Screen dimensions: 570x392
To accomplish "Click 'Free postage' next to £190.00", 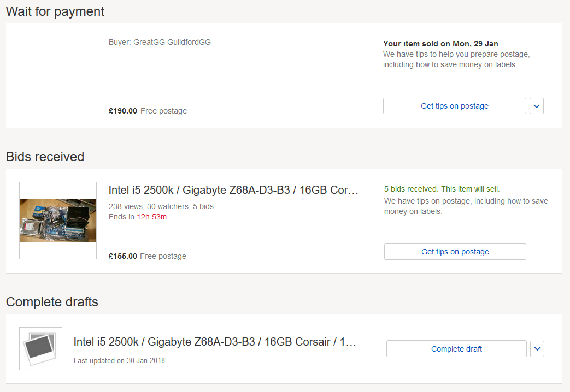I will click(163, 111).
